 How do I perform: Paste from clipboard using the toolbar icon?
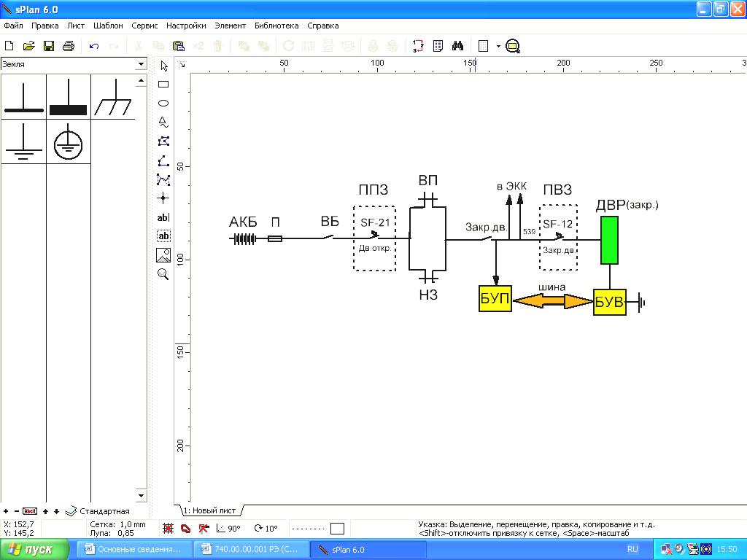178,46
